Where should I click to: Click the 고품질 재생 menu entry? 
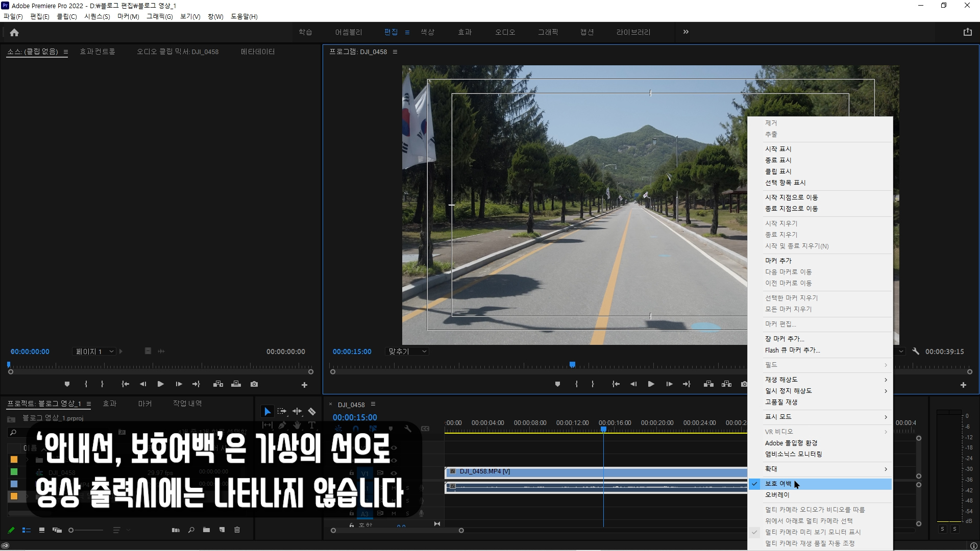pos(781,402)
